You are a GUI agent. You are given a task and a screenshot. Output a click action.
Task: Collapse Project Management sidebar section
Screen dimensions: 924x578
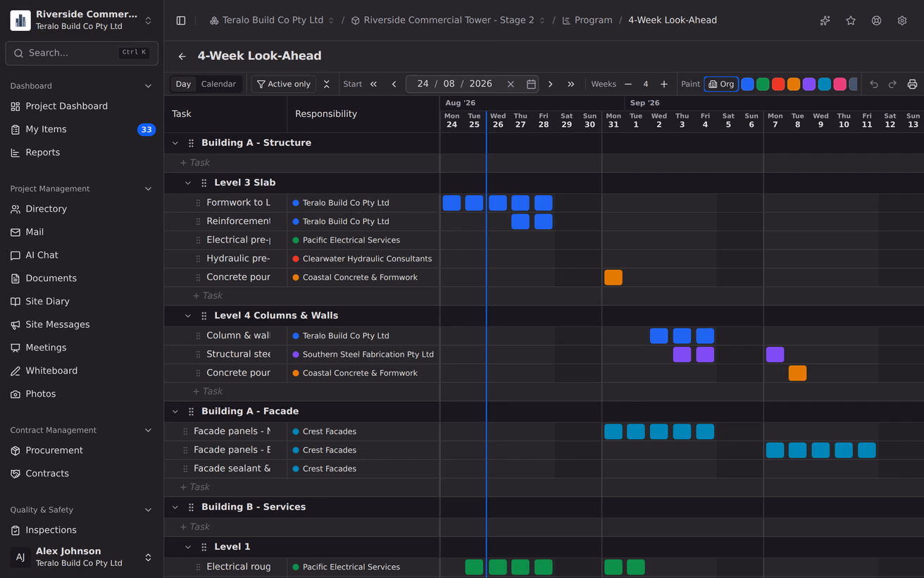pyautogui.click(x=148, y=189)
